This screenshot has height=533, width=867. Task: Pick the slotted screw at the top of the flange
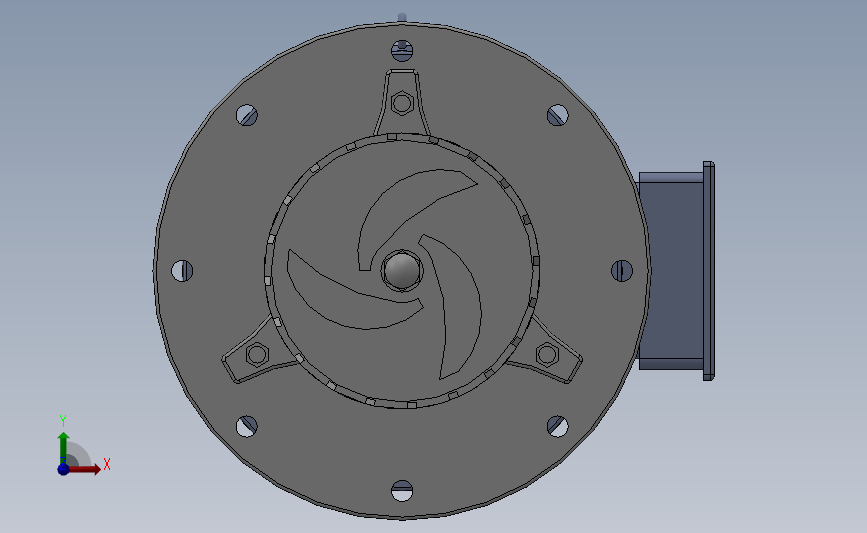click(x=402, y=50)
